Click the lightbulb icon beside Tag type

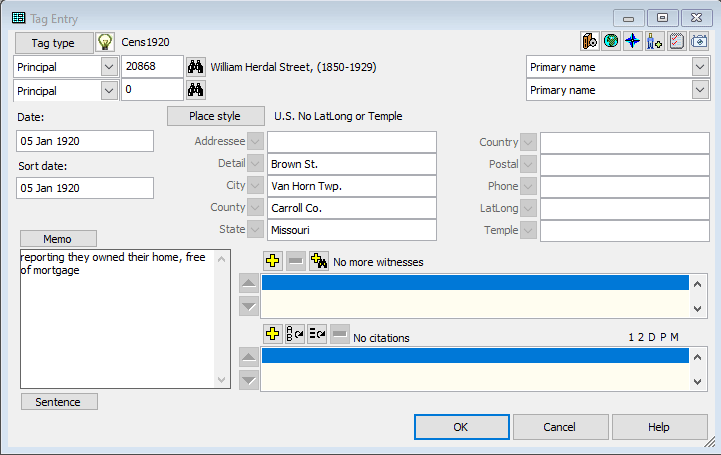[105, 42]
